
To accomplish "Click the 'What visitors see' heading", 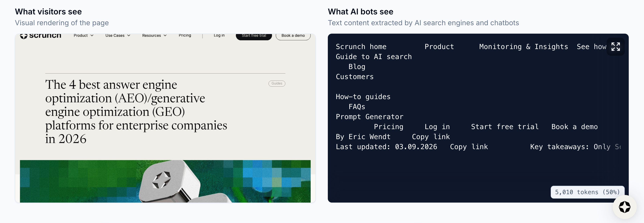I will pyautogui.click(x=48, y=11).
